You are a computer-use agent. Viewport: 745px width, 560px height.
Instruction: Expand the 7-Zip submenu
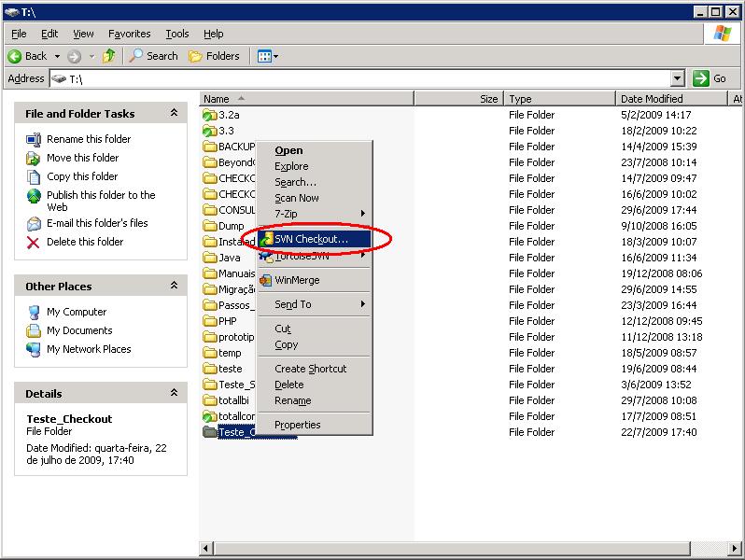pos(314,214)
